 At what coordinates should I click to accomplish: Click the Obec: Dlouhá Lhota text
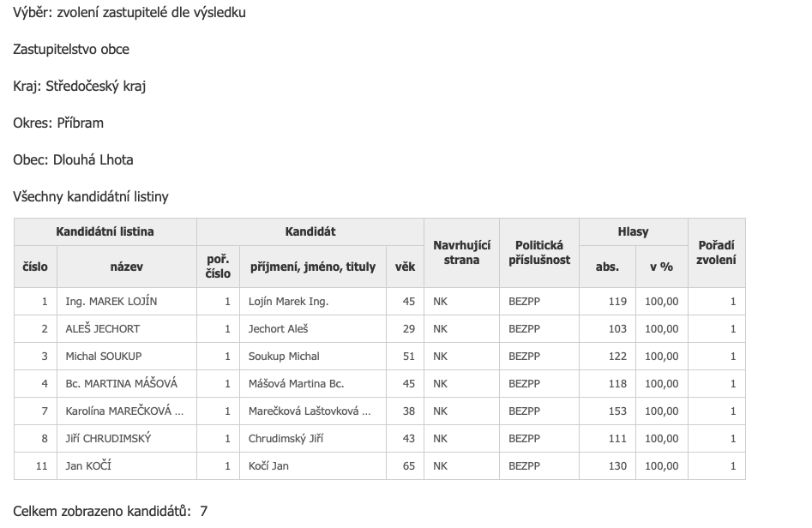point(73,160)
